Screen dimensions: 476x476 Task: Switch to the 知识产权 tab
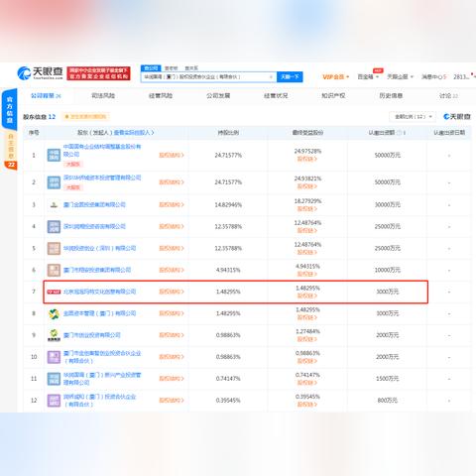click(333, 96)
